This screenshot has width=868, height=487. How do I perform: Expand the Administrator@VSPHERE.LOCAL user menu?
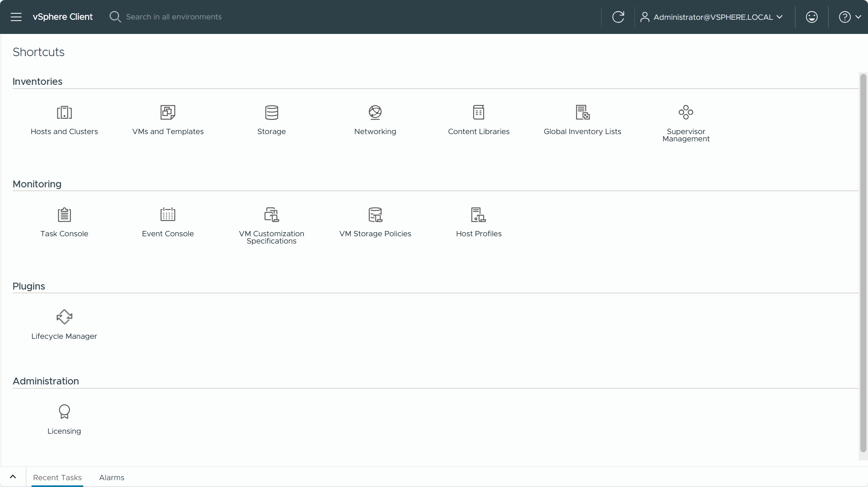712,17
